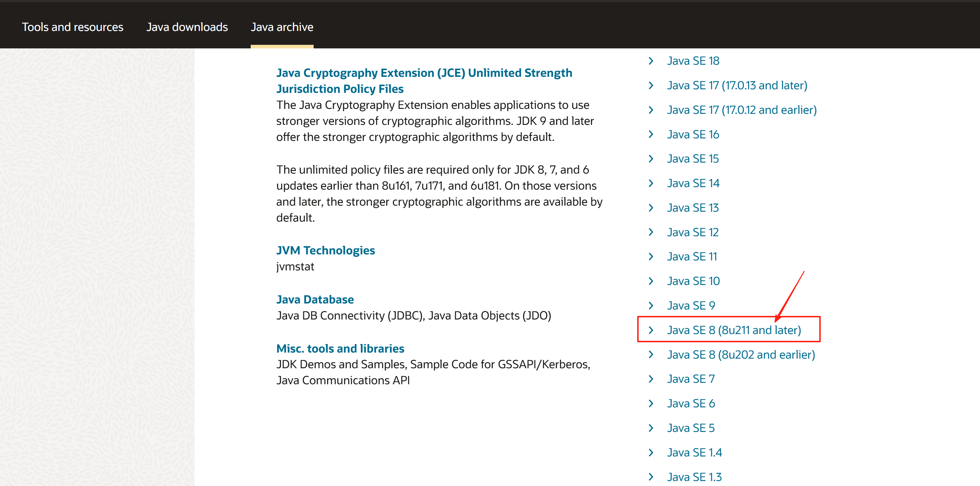Open Java SE 8 (8u211 and later) downloads
The image size is (980, 486).
click(734, 330)
